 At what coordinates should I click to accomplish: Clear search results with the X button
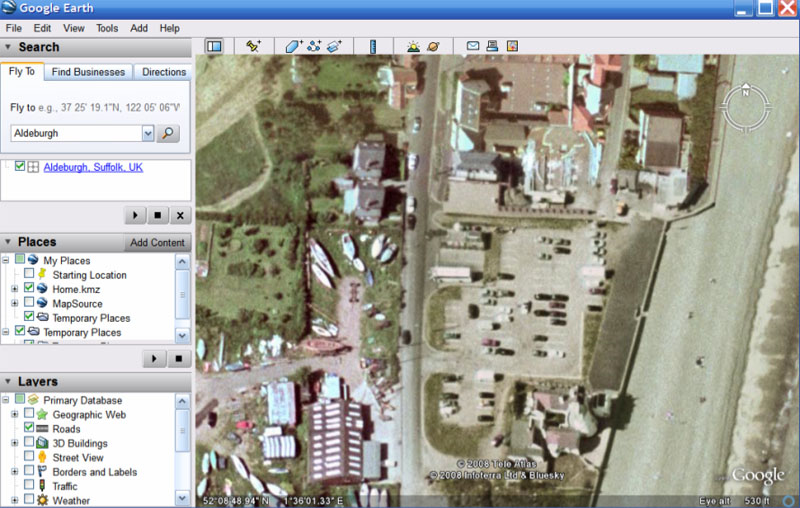pyautogui.click(x=180, y=215)
